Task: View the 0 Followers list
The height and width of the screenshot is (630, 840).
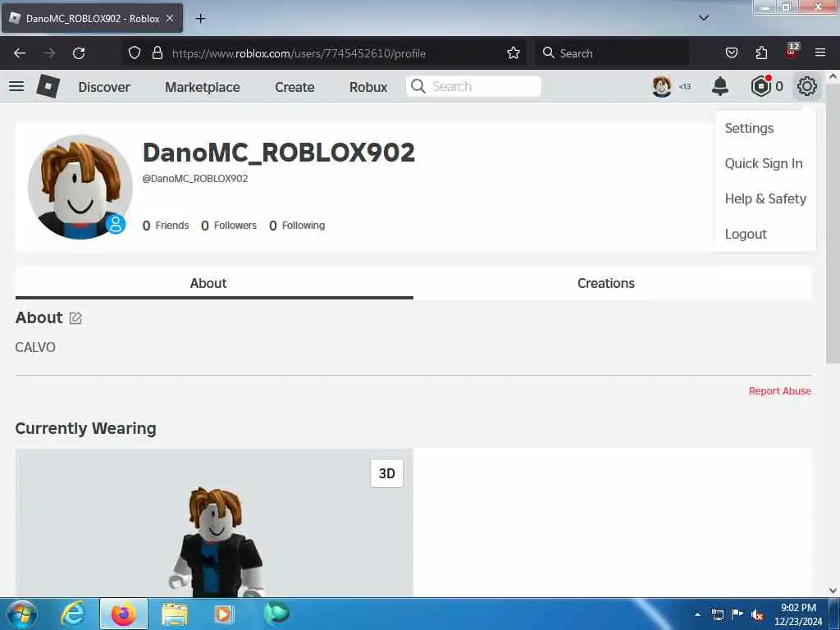Action: (x=229, y=226)
